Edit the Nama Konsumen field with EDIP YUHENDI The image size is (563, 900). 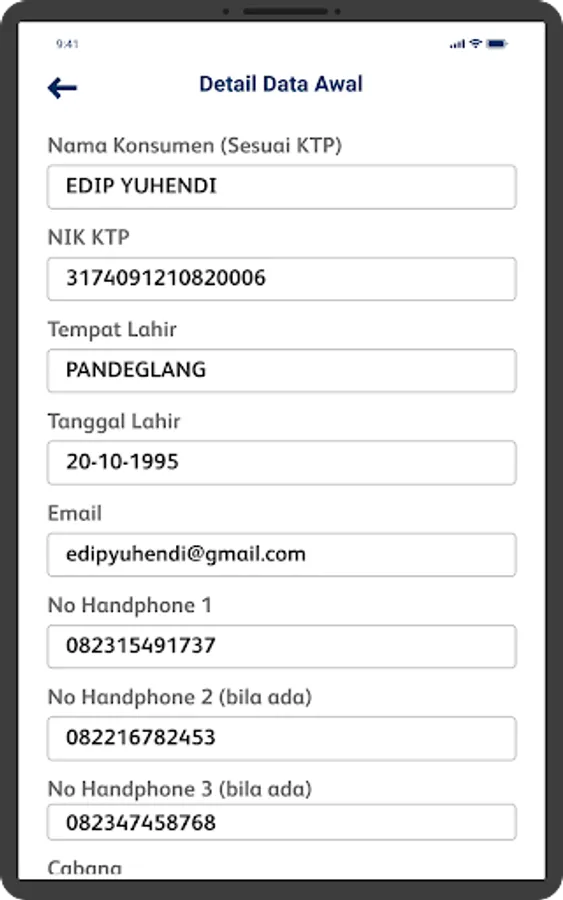tap(282, 187)
